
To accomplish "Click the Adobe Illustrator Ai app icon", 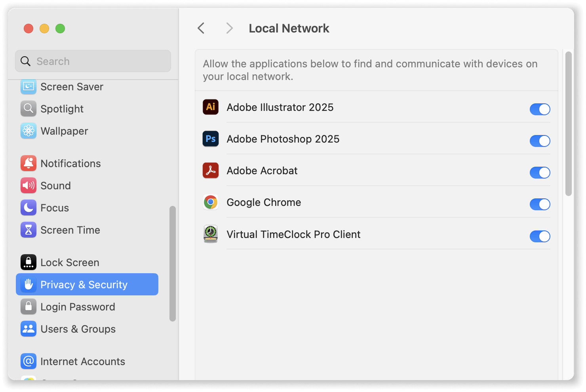I will (x=211, y=107).
